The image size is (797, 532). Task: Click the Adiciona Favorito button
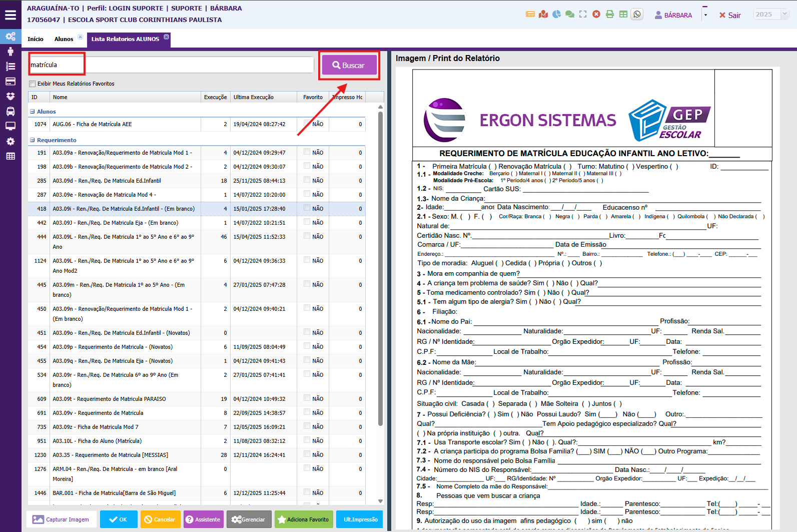pos(303,519)
